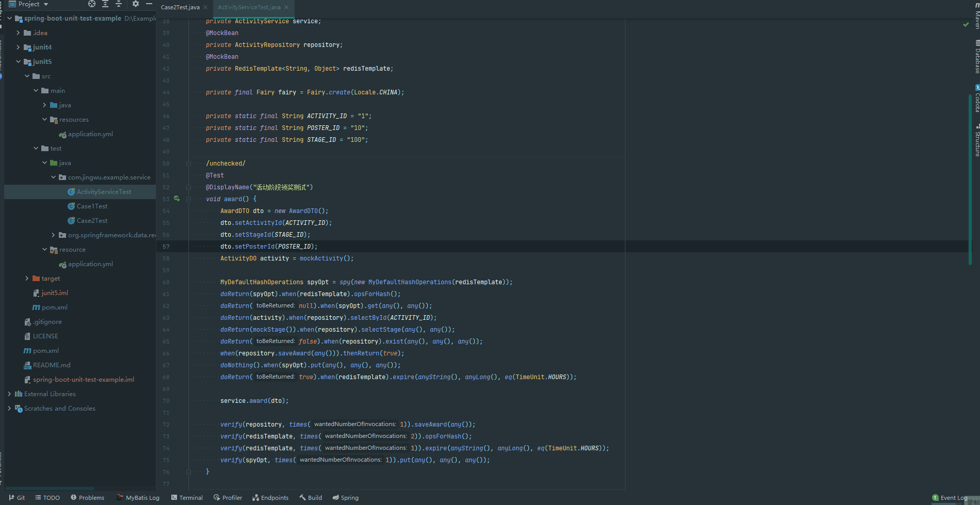Open the Event Log
The height and width of the screenshot is (505, 980).
point(950,498)
